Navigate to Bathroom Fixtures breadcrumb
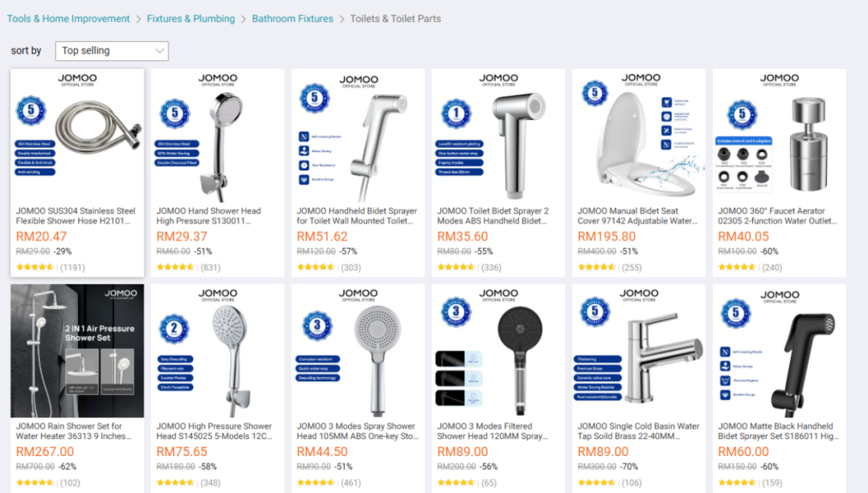 pyautogui.click(x=293, y=18)
